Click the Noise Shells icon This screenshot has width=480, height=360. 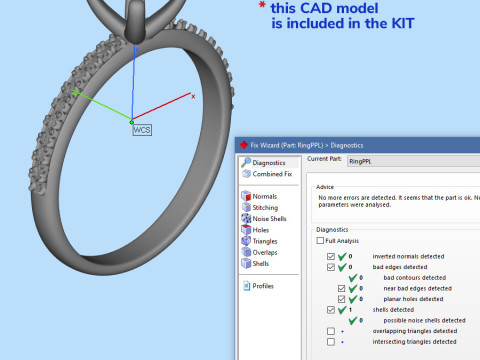[246, 219]
